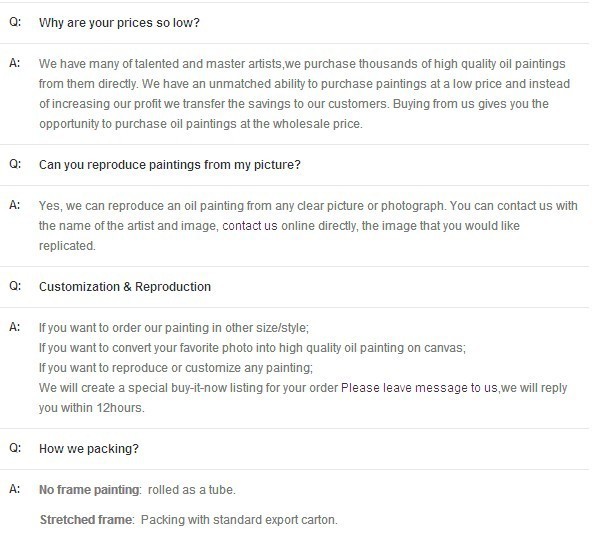The image size is (603, 538).
Task: Click the Q: label beside "How we packing?"
Action: click(15, 449)
